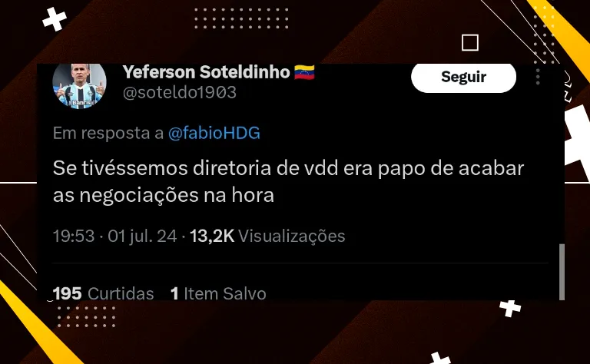Viewport: 590px width, 364px height.
Task: Follow the account with the Seguir button
Action: (x=463, y=78)
